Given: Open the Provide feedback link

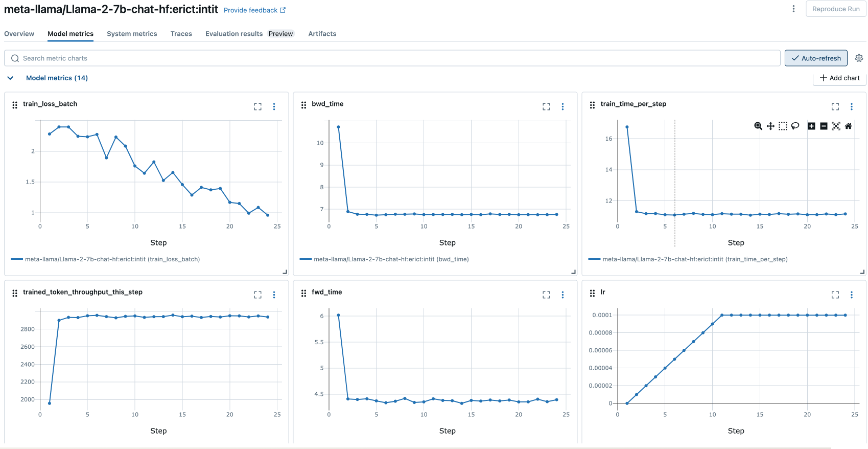Looking at the screenshot, I should tap(254, 10).
